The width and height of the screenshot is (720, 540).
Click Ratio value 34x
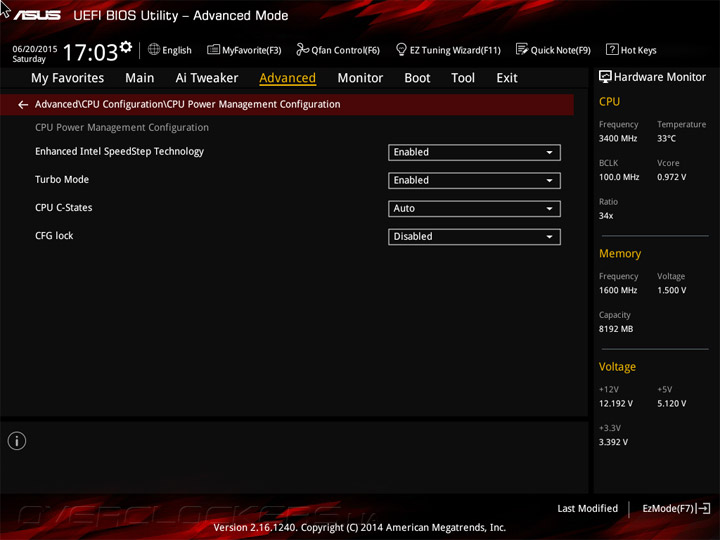(606, 215)
